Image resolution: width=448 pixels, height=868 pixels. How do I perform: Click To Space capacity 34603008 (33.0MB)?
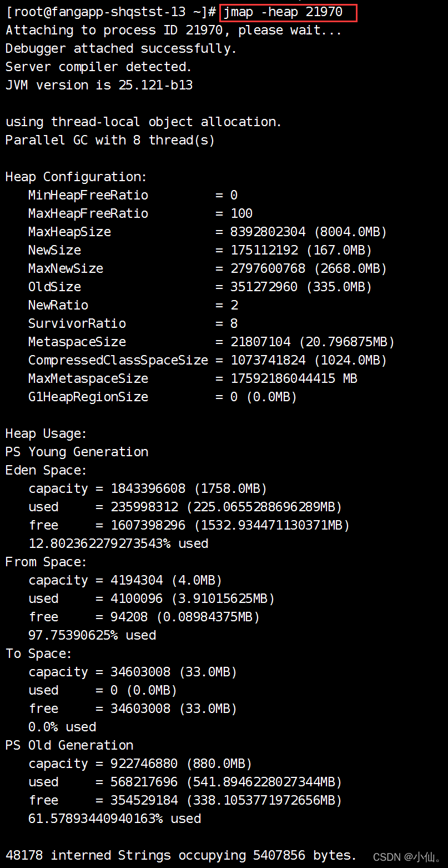tap(174, 672)
